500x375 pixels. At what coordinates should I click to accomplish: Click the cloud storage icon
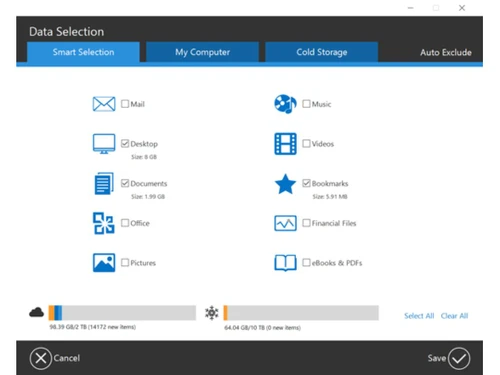click(x=36, y=312)
